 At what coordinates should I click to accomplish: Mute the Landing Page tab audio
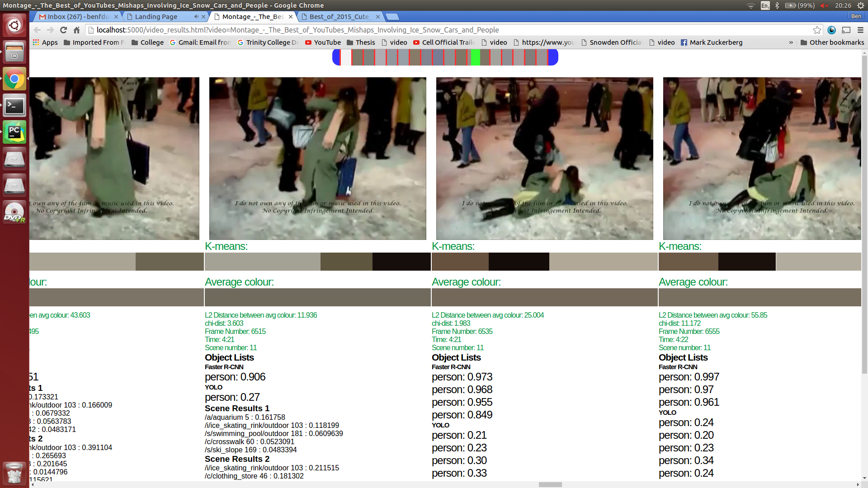(x=196, y=17)
